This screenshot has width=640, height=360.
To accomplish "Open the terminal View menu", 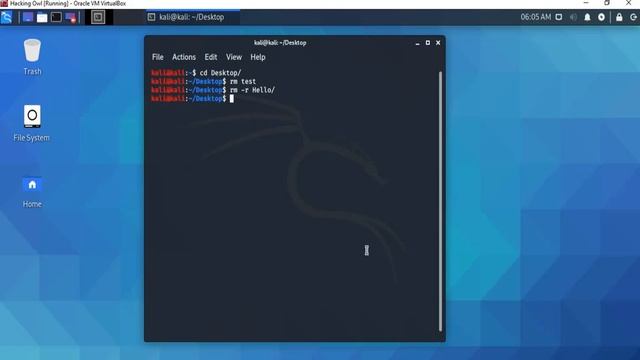I will pyautogui.click(x=234, y=57).
